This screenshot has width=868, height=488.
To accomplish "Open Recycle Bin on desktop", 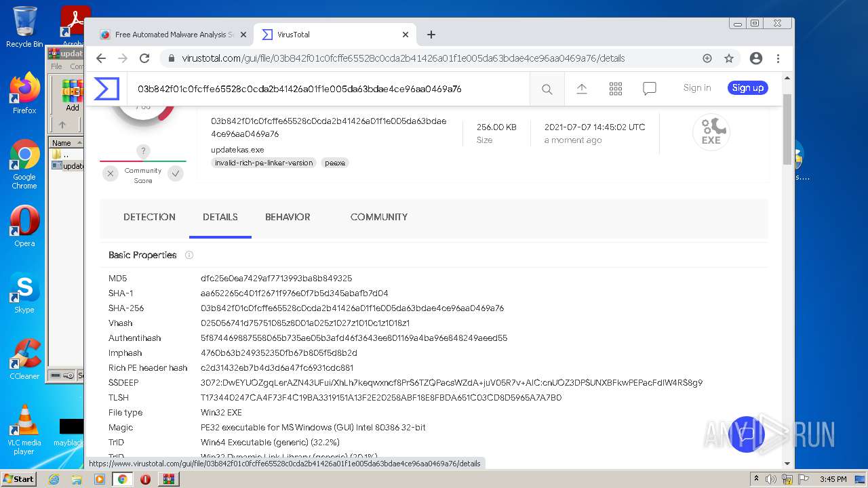I will [24, 27].
